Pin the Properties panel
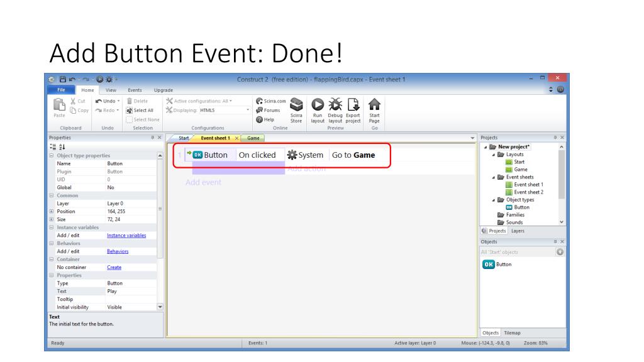 click(x=152, y=138)
